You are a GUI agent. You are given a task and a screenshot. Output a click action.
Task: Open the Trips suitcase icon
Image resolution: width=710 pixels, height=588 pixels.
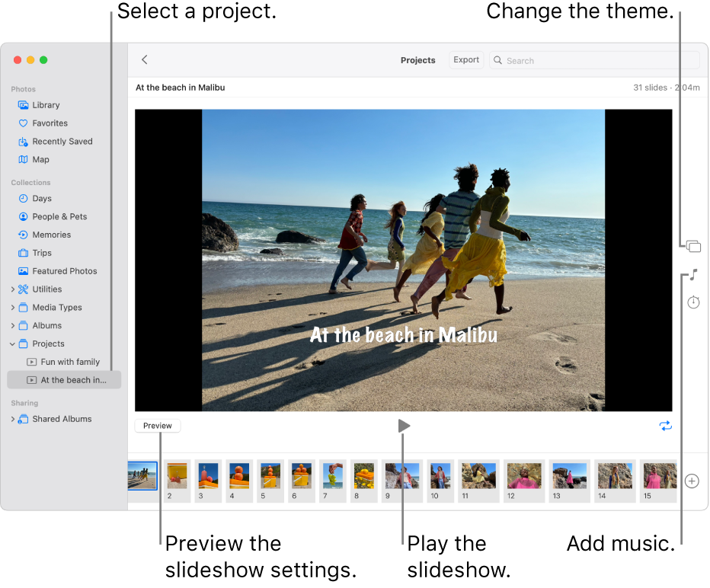point(23,253)
